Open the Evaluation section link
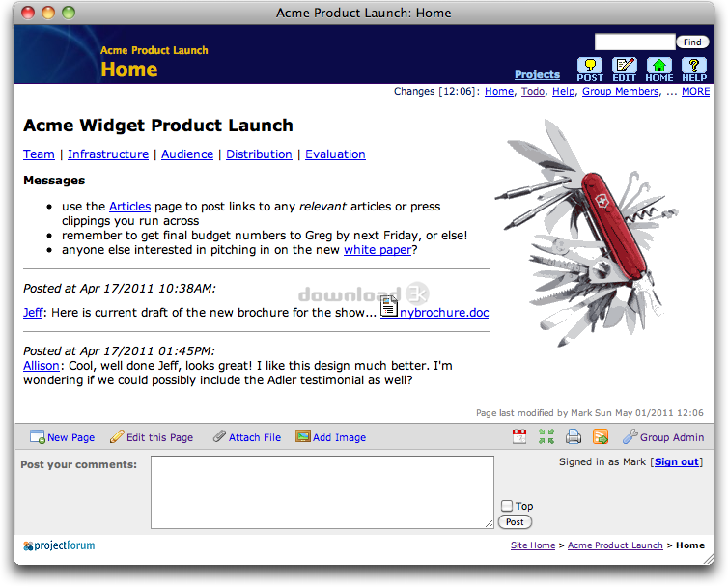728x587 pixels. [x=335, y=154]
